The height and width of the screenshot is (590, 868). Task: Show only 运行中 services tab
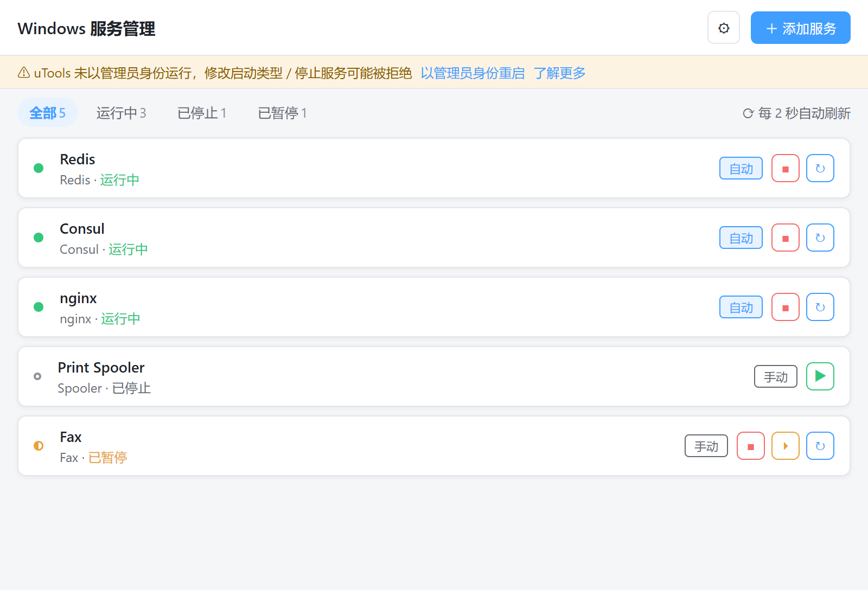point(122,113)
